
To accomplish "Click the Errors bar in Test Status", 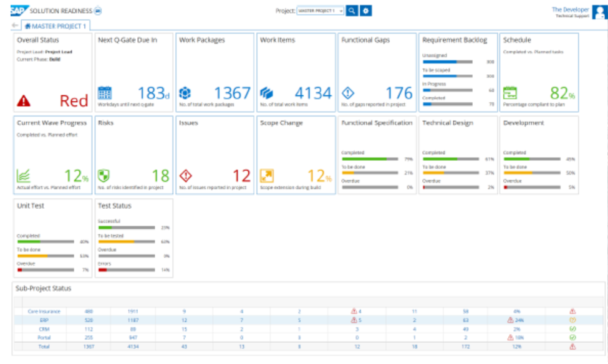I will coord(125,270).
